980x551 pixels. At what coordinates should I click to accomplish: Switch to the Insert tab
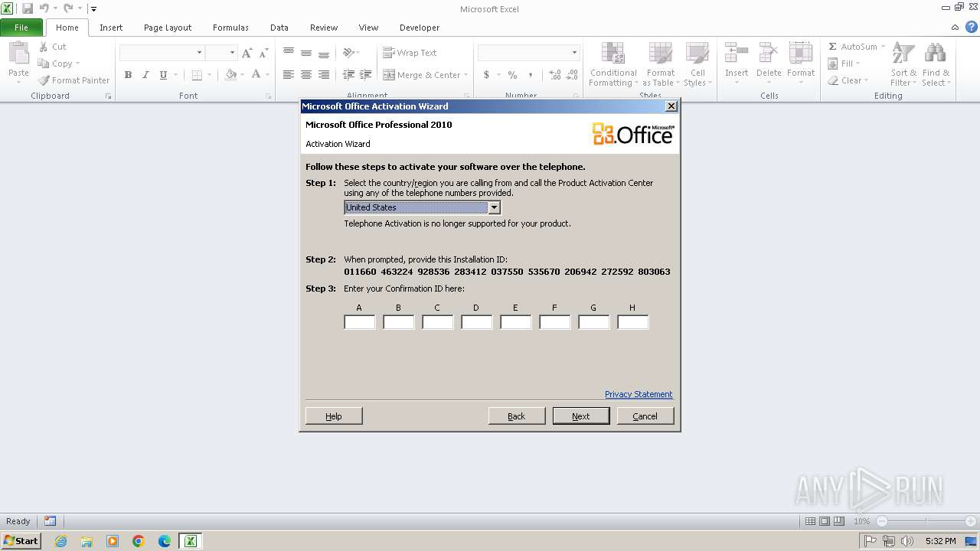point(111,28)
